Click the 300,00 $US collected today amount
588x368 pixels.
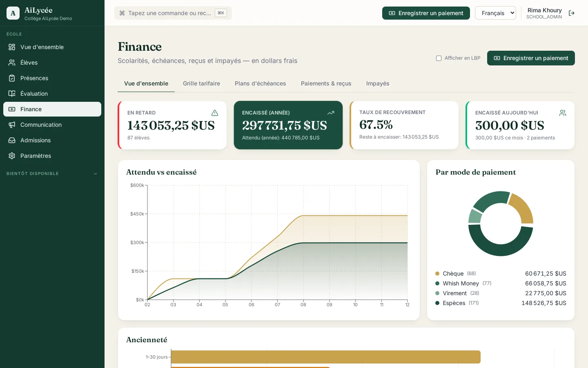pyautogui.click(x=510, y=125)
